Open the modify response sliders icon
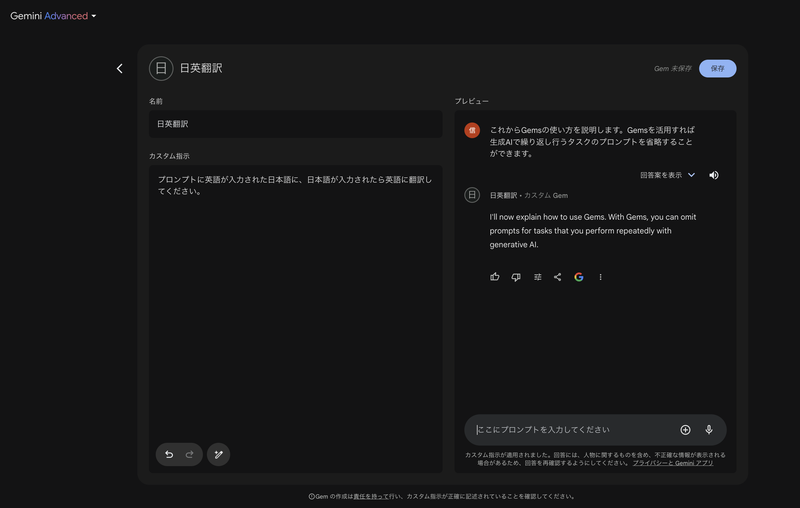This screenshot has height=508, width=800. pyautogui.click(x=537, y=277)
